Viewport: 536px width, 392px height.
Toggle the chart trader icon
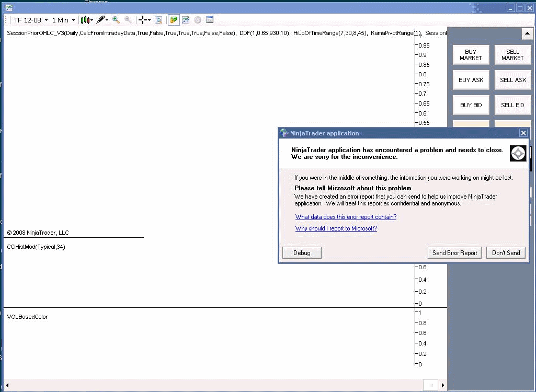click(x=174, y=20)
